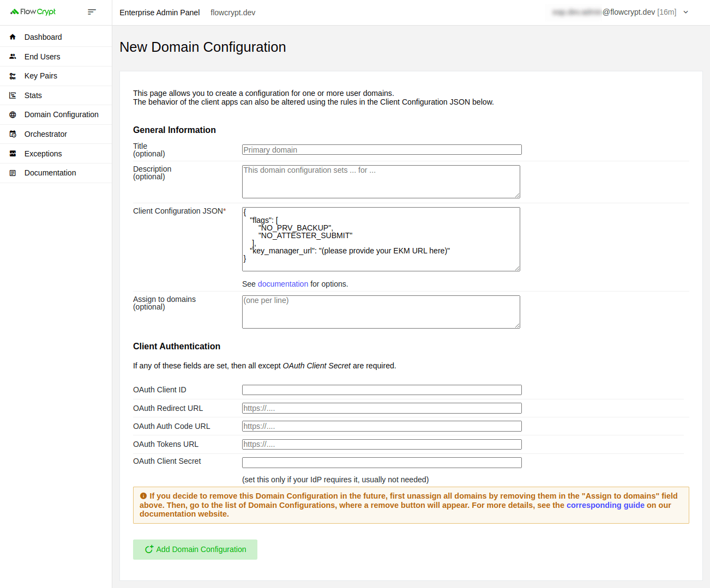710x588 pixels.
Task: Click the Client Configuration JSON label
Action: [x=179, y=211]
